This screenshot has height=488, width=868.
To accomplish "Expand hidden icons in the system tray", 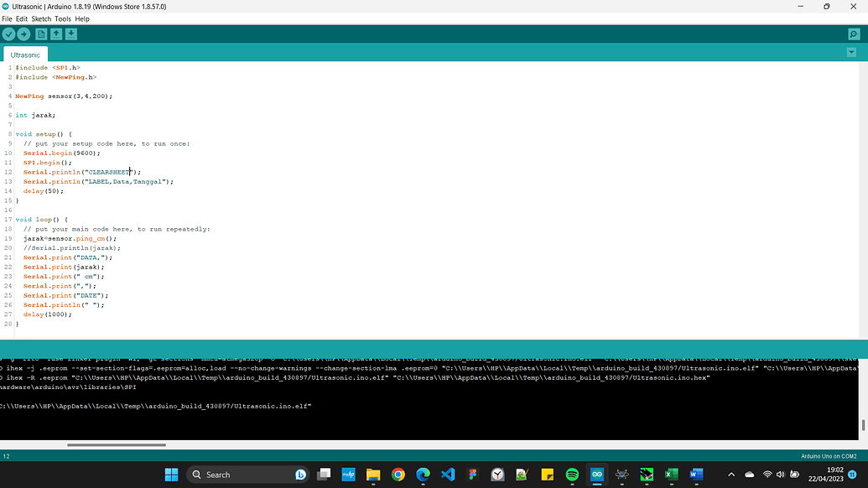I will [x=730, y=474].
